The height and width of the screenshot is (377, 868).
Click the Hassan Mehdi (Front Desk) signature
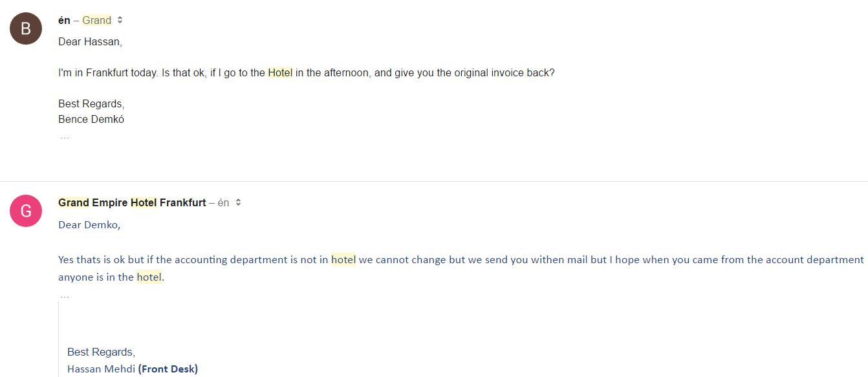coord(133,369)
